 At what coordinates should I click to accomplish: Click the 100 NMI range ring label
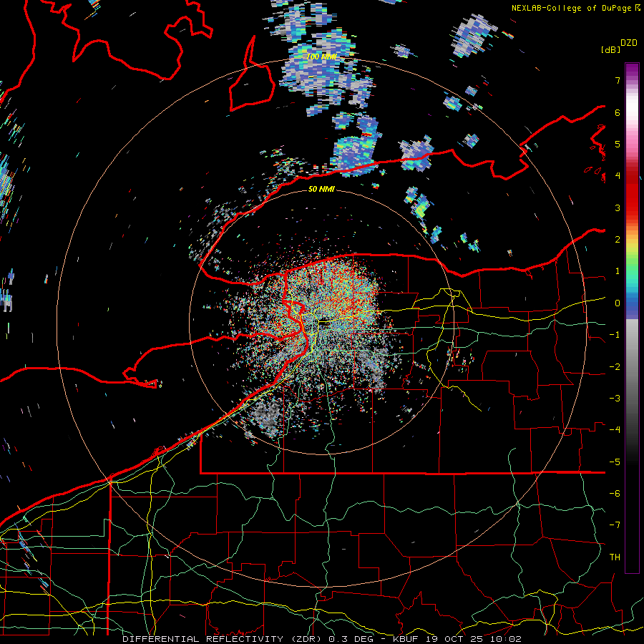point(321,57)
